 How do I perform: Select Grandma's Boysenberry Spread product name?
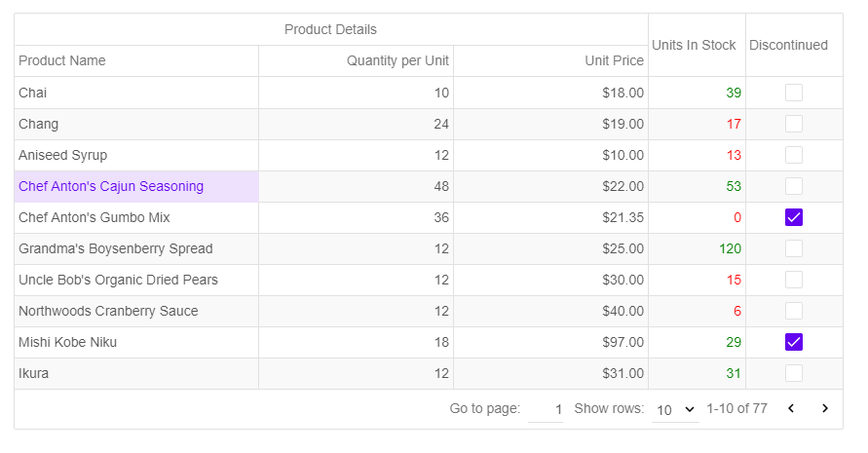coord(115,248)
